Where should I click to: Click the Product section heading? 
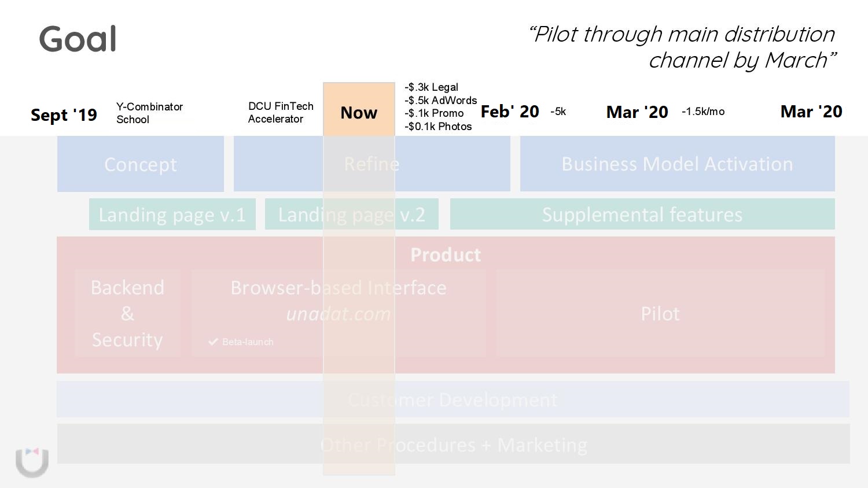pos(446,255)
